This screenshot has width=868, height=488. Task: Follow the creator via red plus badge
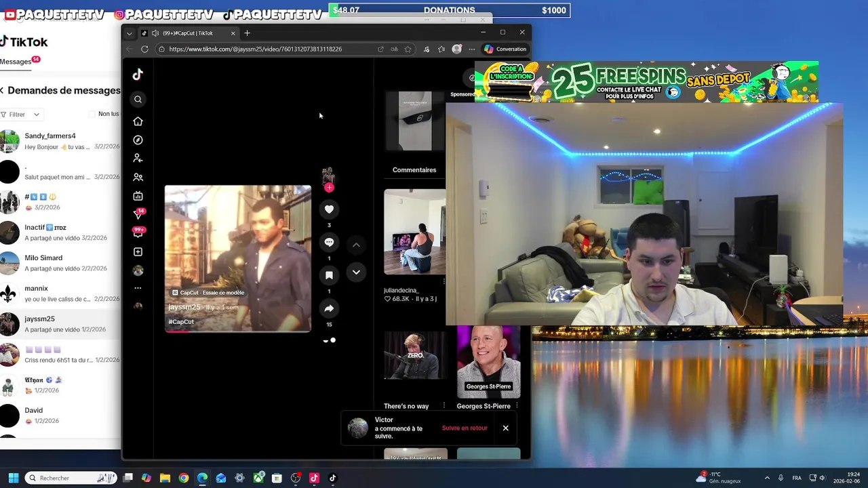[x=329, y=188]
